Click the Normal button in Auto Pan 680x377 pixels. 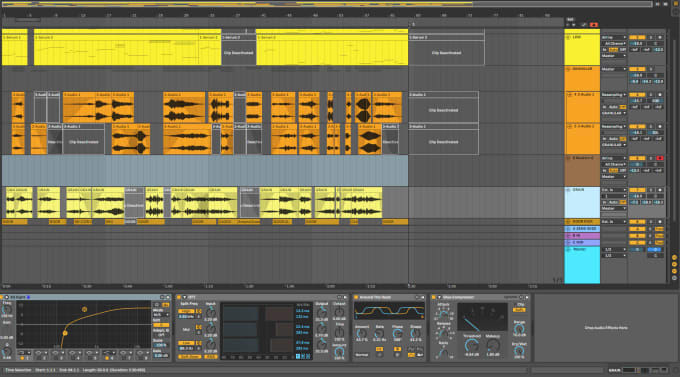point(362,355)
